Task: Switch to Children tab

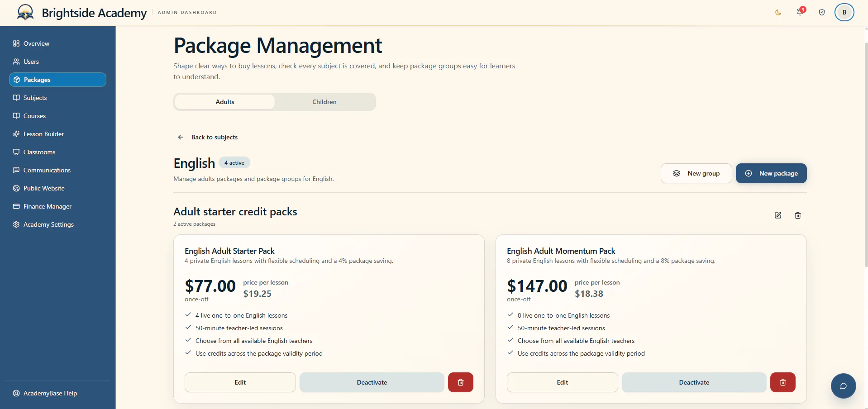Action: click(324, 102)
